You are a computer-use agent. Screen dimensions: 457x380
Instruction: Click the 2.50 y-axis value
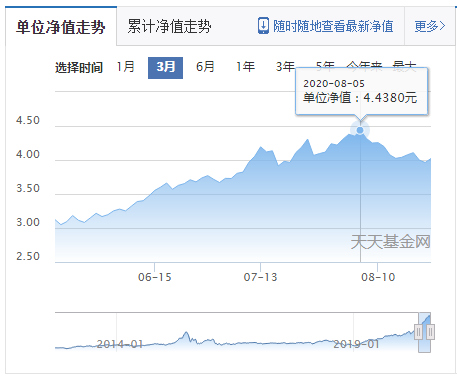click(28, 256)
